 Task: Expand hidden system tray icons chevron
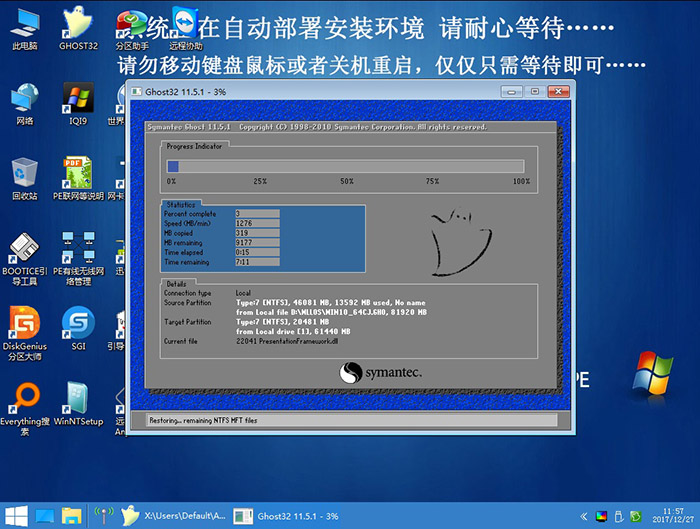(583, 517)
